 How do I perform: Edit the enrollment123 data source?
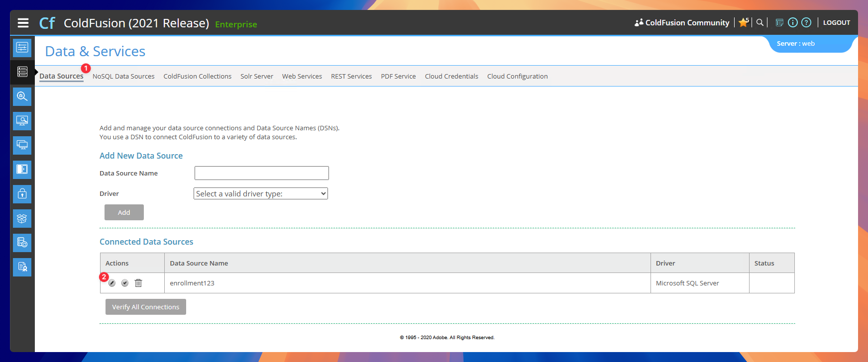[x=112, y=283]
